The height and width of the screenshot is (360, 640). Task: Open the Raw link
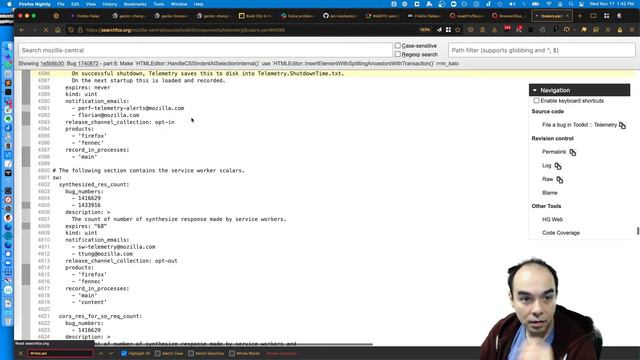tap(547, 179)
